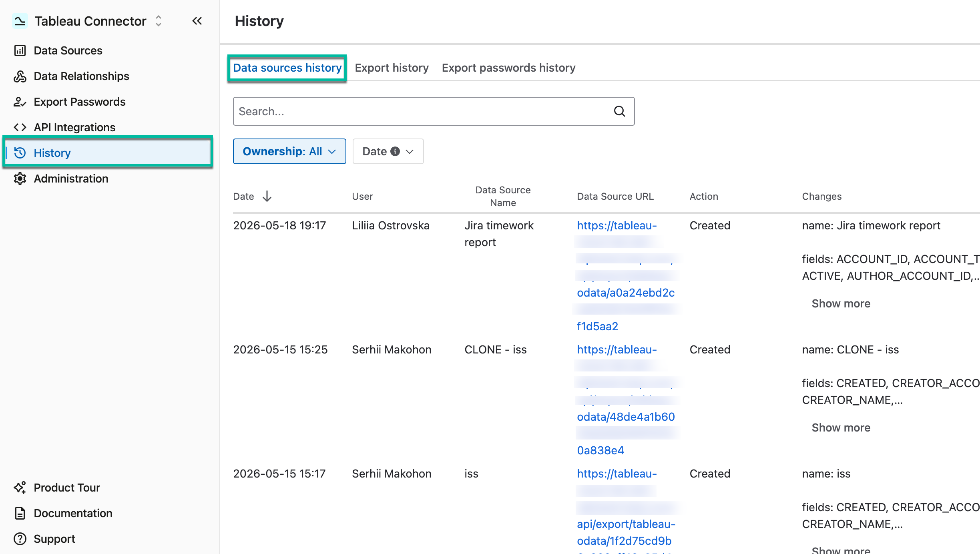Click the Action column header
The width and height of the screenshot is (980, 554).
(x=704, y=197)
